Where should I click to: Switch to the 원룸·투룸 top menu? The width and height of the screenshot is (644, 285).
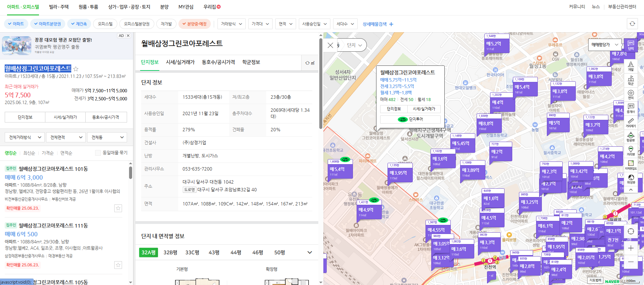(88, 7)
